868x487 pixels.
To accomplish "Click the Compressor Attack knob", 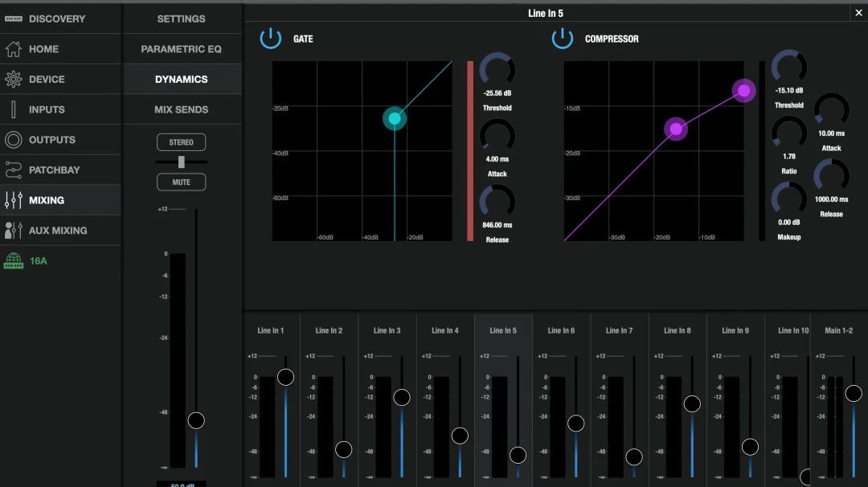I will pos(832,111).
